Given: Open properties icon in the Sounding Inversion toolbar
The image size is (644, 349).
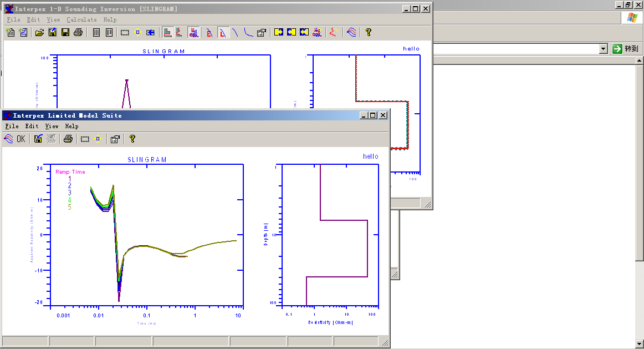Looking at the screenshot, I should point(261,33).
